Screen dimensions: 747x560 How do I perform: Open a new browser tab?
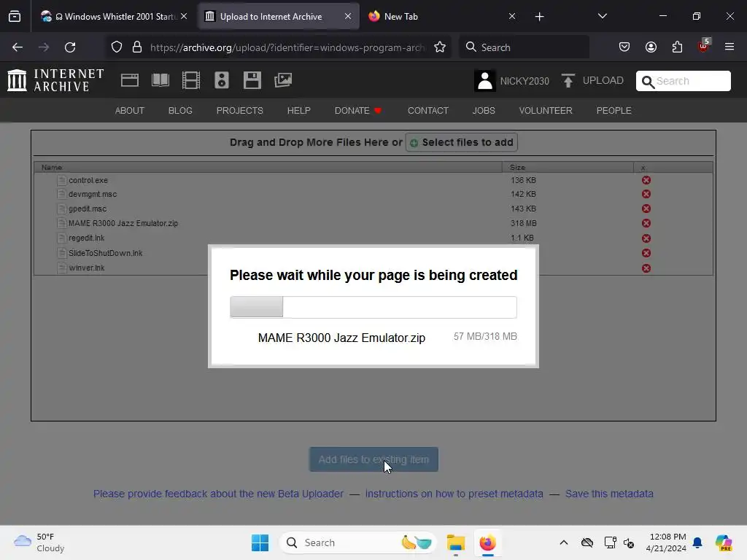[x=539, y=17]
